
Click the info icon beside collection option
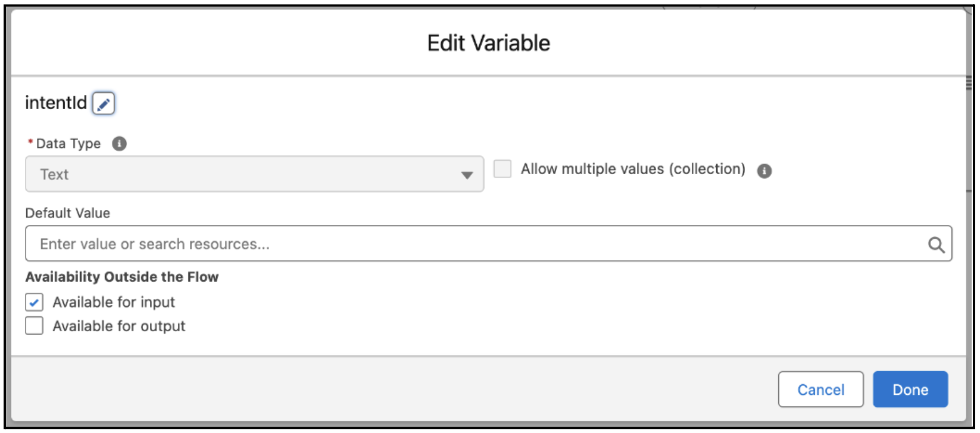point(764,171)
